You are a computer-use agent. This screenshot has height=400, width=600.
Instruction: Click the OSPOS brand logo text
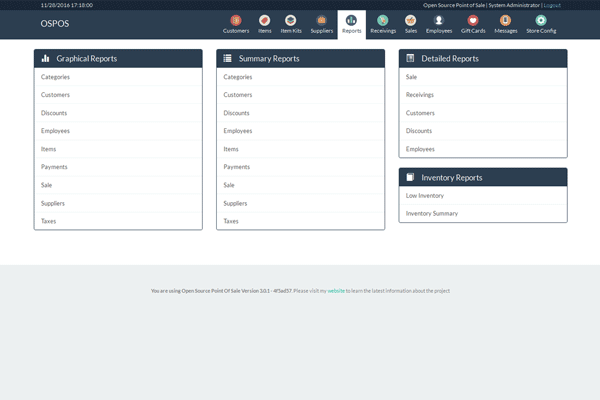click(55, 24)
